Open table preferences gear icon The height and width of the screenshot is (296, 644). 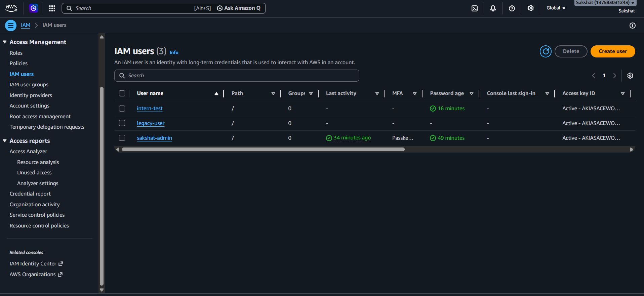(630, 76)
